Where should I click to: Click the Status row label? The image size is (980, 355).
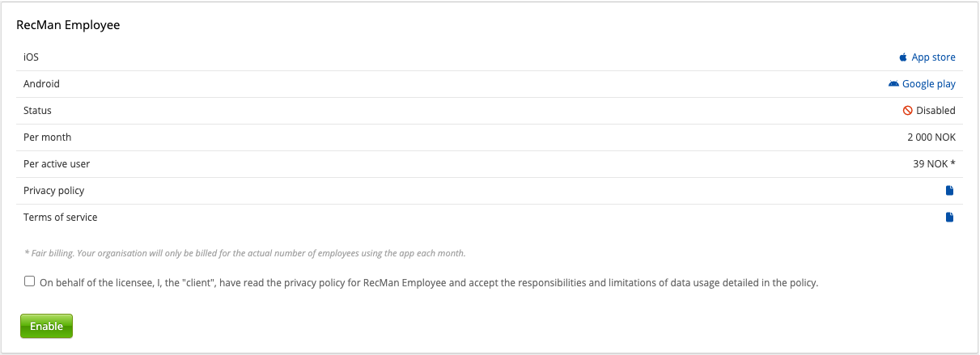pos(38,111)
